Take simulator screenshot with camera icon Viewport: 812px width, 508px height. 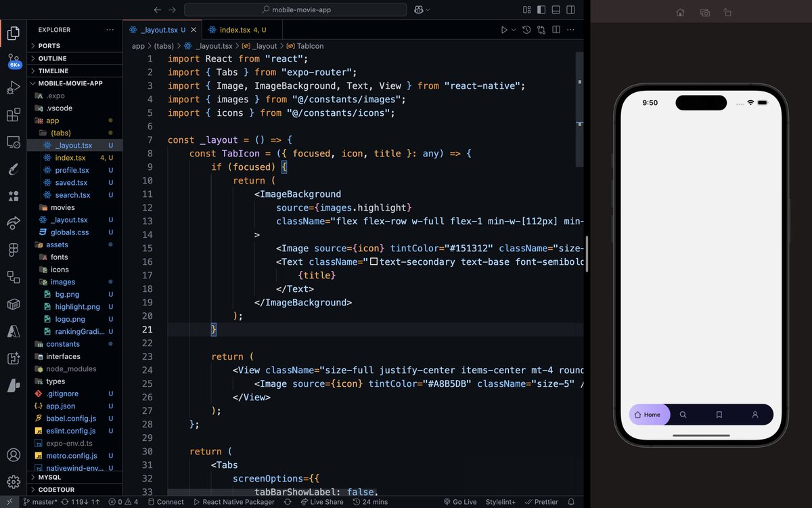coord(704,12)
